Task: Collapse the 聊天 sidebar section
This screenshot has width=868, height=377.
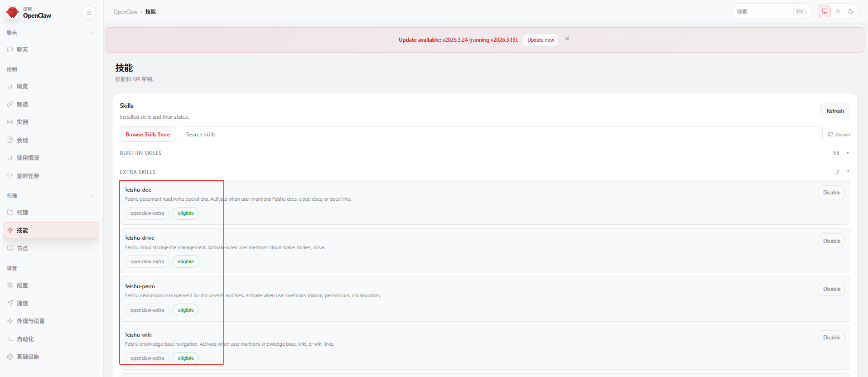Action: pos(92,33)
